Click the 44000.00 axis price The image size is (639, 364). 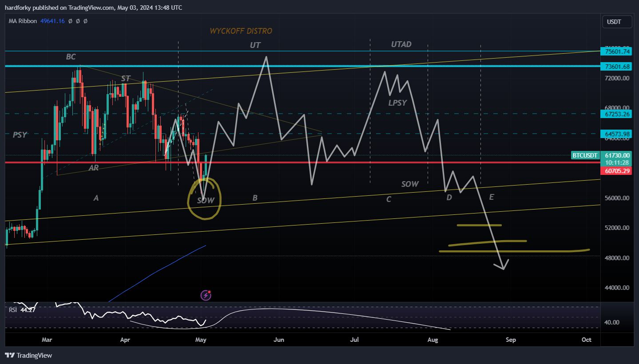618,288
